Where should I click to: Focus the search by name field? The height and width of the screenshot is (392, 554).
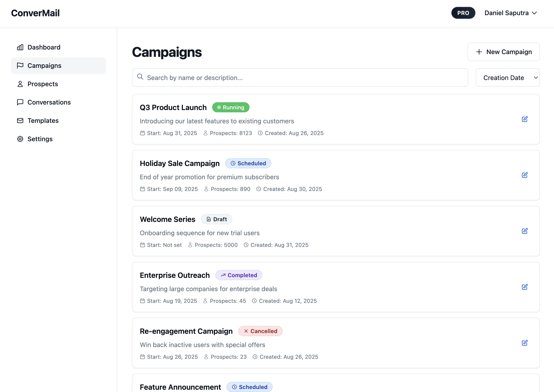[x=304, y=78]
